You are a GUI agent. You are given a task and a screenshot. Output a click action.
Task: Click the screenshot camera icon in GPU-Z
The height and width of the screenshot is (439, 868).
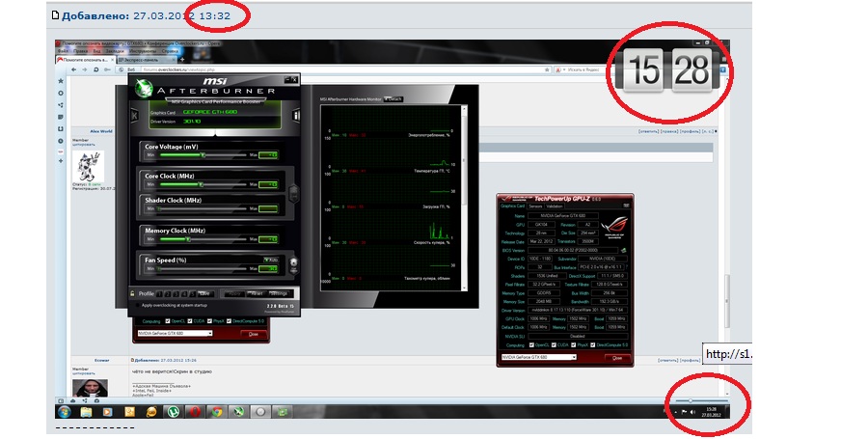pyautogui.click(x=627, y=206)
